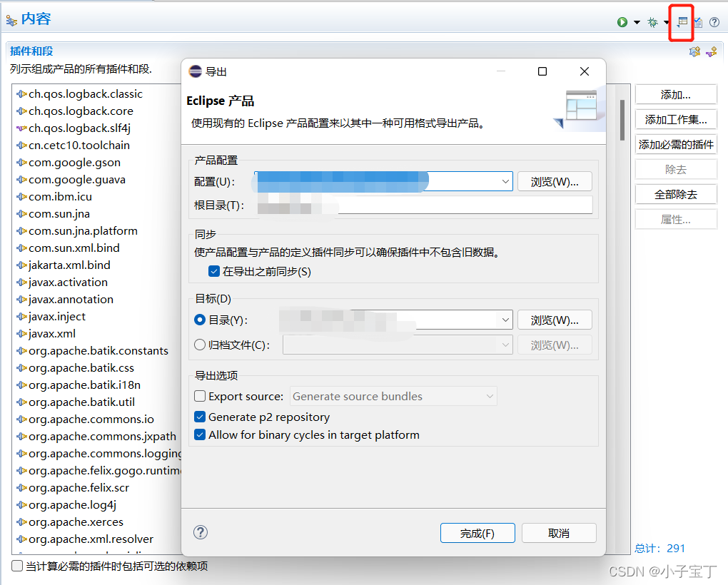This screenshot has width=728, height=585.
Task: Click the plug-in icon next to com.ibm.icu
Action: [x=22, y=197]
